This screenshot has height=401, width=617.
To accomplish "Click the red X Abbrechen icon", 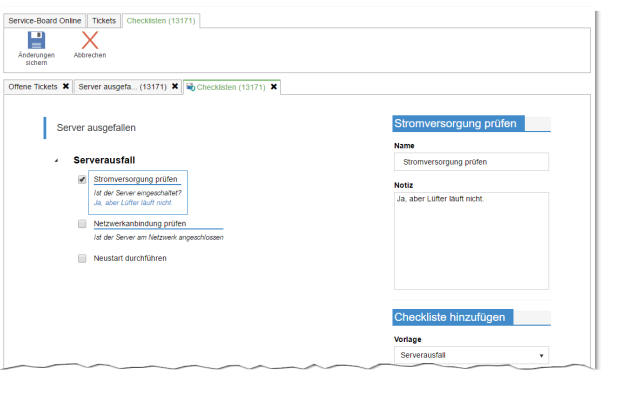I will [90, 40].
